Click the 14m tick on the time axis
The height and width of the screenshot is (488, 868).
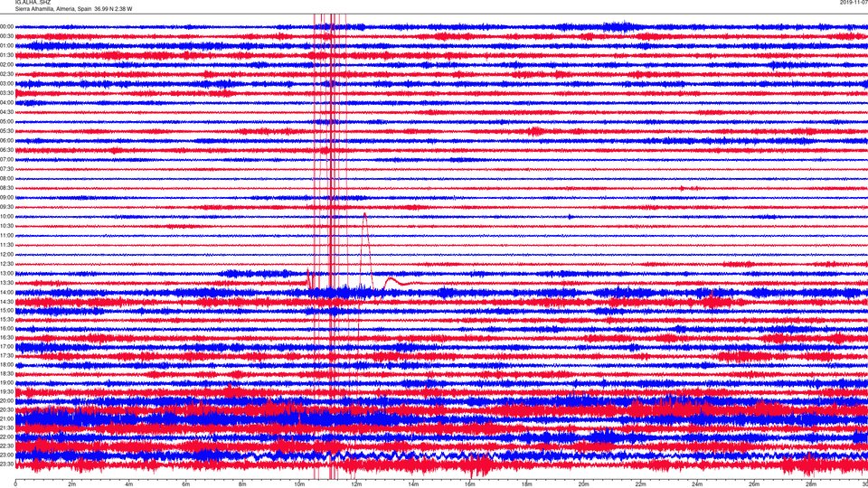click(413, 484)
